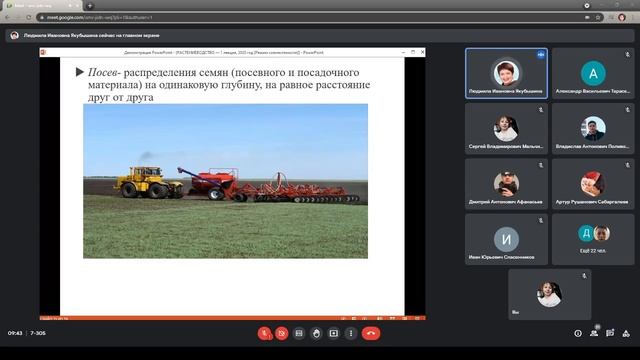Open meeting details info icon
The height and width of the screenshot is (360, 640).
[x=578, y=333]
